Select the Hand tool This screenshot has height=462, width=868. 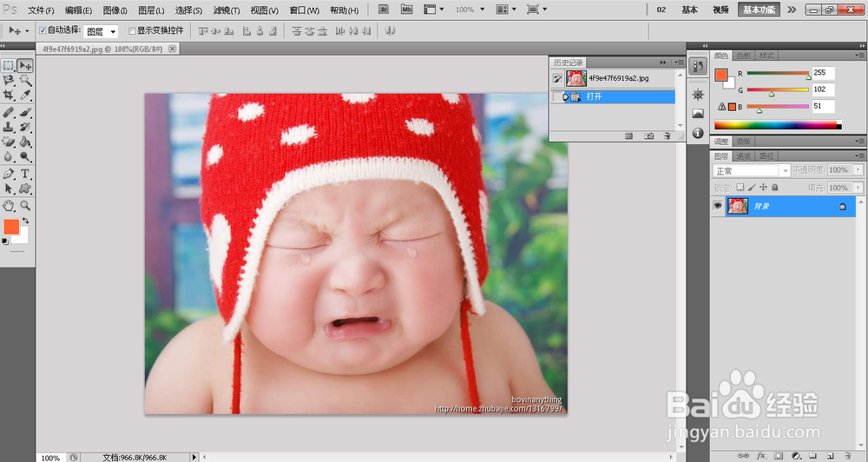pos(8,205)
